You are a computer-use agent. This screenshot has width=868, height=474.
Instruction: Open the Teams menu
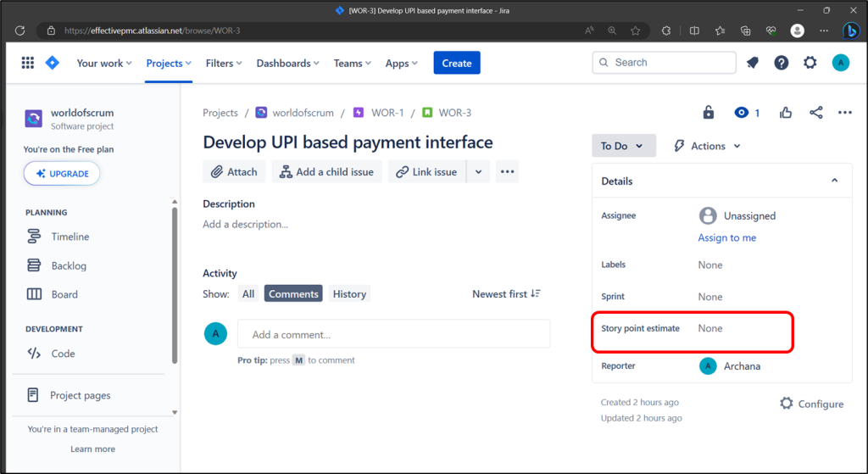point(352,63)
